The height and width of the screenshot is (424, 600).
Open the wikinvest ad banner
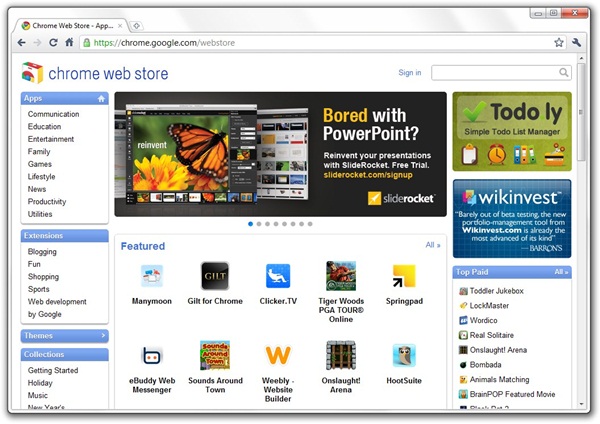pos(512,219)
